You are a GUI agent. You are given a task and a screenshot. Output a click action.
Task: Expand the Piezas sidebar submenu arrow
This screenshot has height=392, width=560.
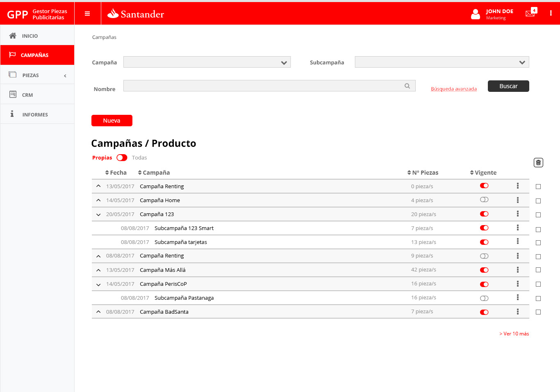(65, 76)
